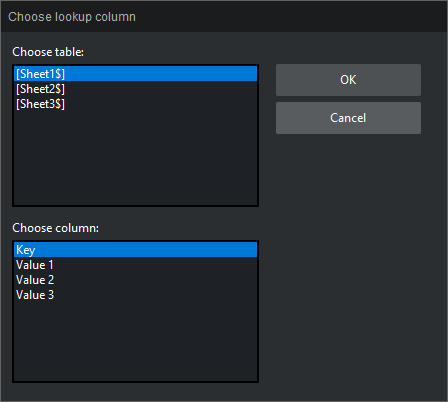The height and width of the screenshot is (402, 448).
Task: Choose Value 1 in the column list
Action: (135, 265)
